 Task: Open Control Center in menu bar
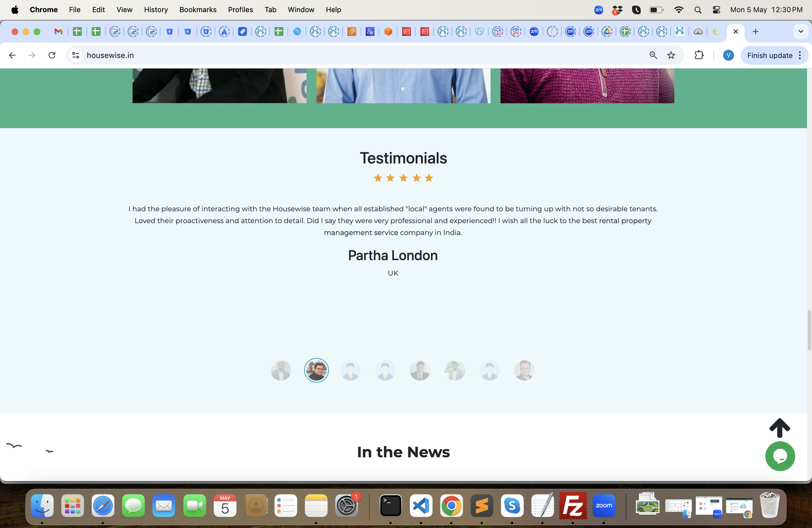coord(716,10)
